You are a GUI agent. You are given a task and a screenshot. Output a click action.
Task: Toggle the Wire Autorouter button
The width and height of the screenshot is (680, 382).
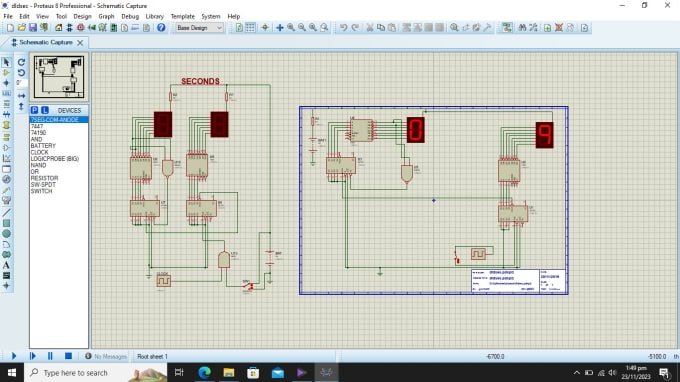(x=507, y=28)
